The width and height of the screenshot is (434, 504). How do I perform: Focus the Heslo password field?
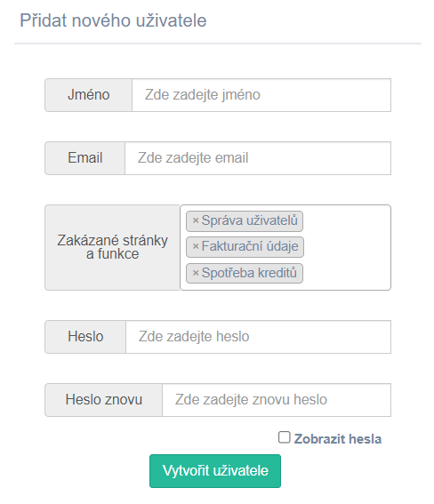[258, 337]
